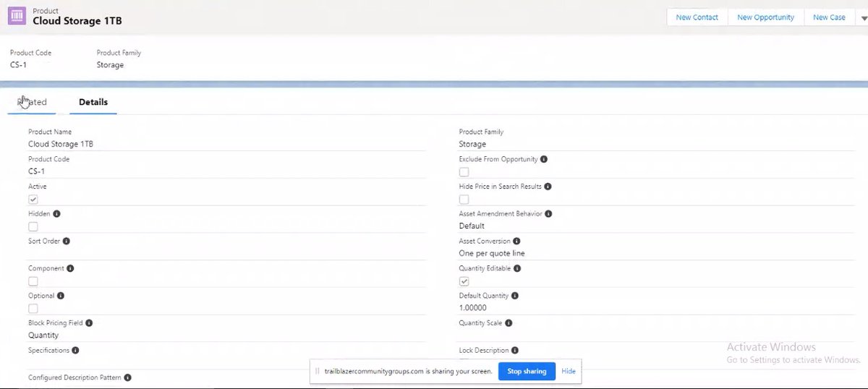The width and height of the screenshot is (868, 389).
Task: Show help icon for Asset Conversion
Action: 516,241
